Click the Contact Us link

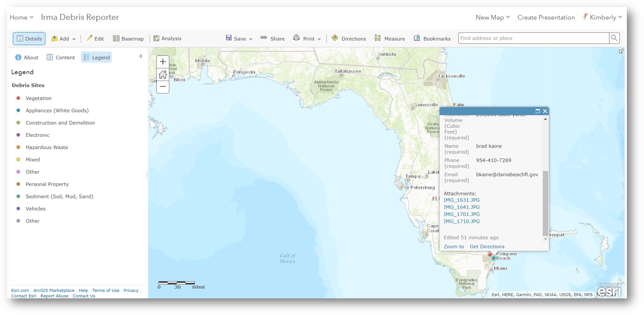84,296
